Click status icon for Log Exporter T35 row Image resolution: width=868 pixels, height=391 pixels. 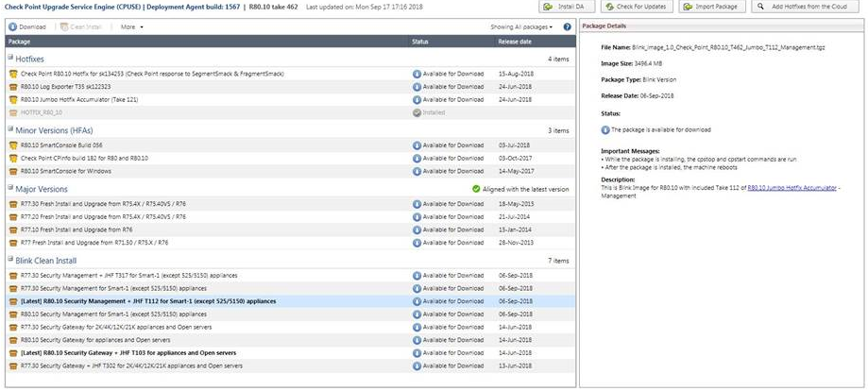tap(417, 87)
